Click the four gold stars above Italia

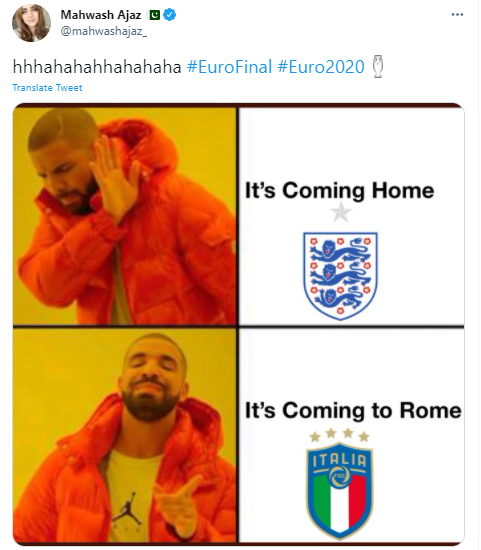point(339,435)
